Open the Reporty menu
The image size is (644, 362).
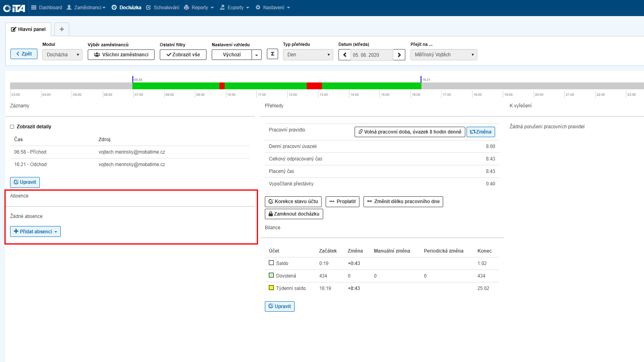pos(199,8)
